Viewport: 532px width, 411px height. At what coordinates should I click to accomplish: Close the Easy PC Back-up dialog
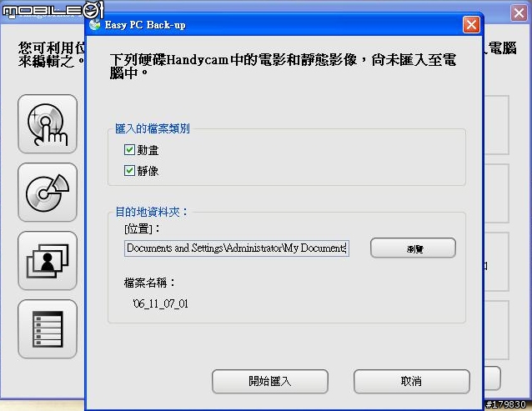471,25
